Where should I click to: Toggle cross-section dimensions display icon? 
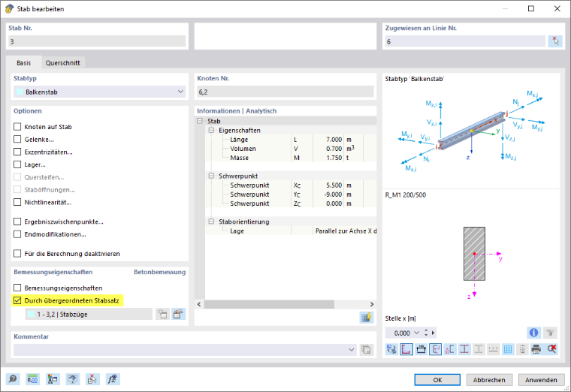tap(421, 349)
